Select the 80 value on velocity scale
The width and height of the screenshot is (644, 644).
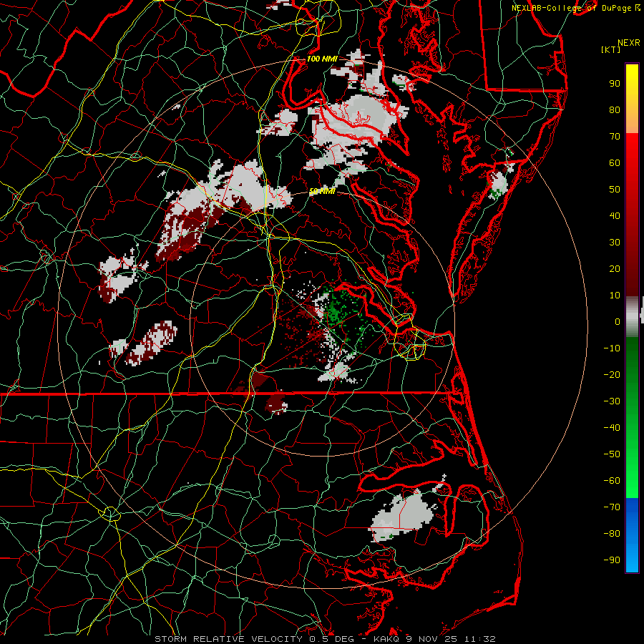(615, 109)
